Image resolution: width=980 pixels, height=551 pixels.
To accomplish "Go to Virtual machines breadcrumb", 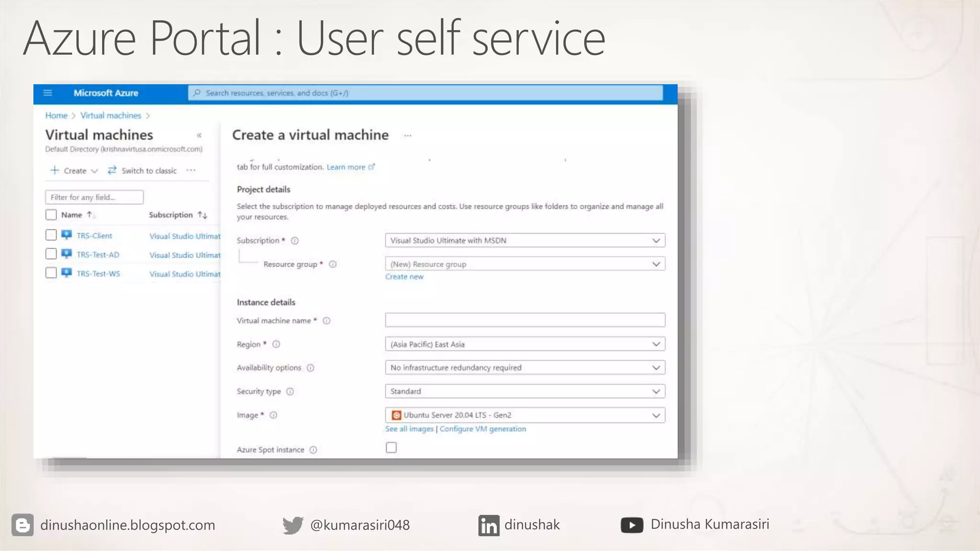I will coord(111,115).
